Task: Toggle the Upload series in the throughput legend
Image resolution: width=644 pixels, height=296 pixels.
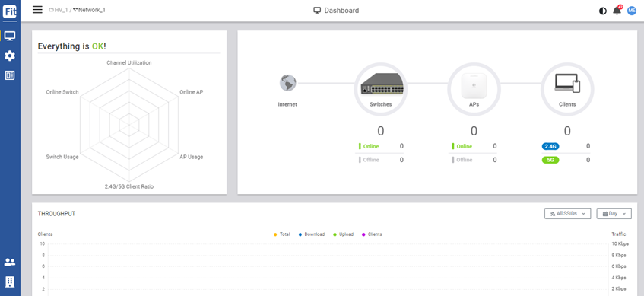Action: [x=344, y=234]
